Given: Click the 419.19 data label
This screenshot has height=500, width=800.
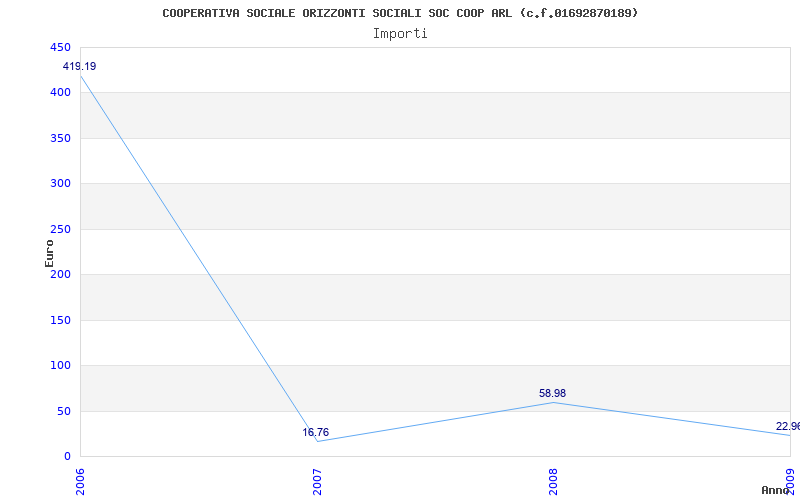Looking at the screenshot, I should pyautogui.click(x=79, y=66).
